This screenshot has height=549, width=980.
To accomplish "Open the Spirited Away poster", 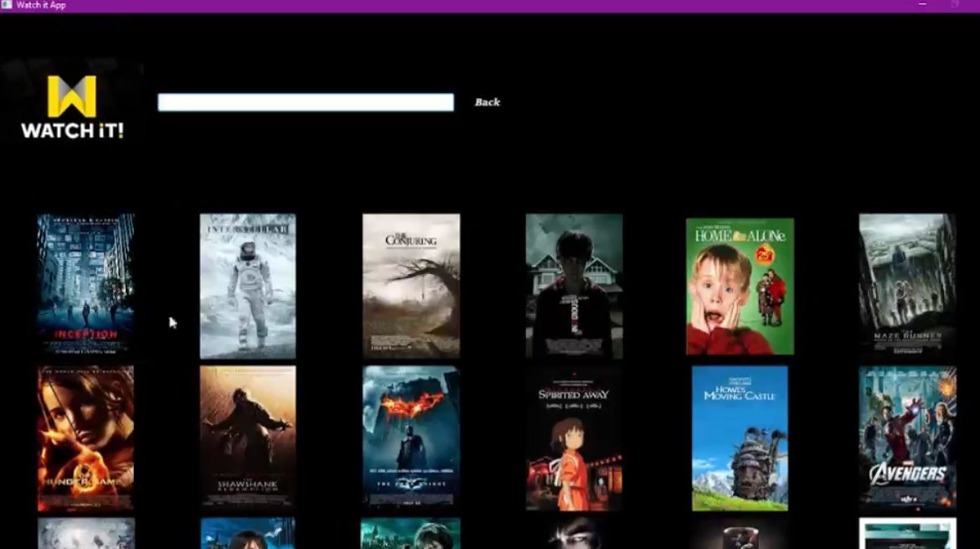I will [574, 437].
